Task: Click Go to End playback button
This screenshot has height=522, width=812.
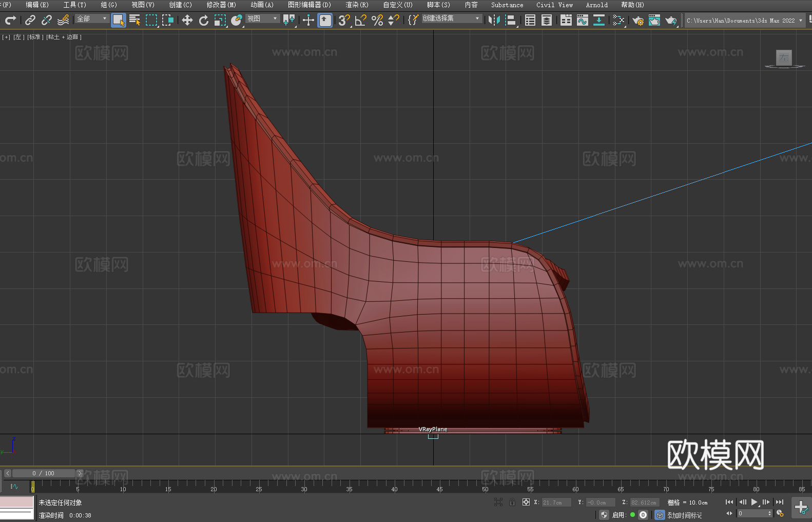Action: [780, 502]
